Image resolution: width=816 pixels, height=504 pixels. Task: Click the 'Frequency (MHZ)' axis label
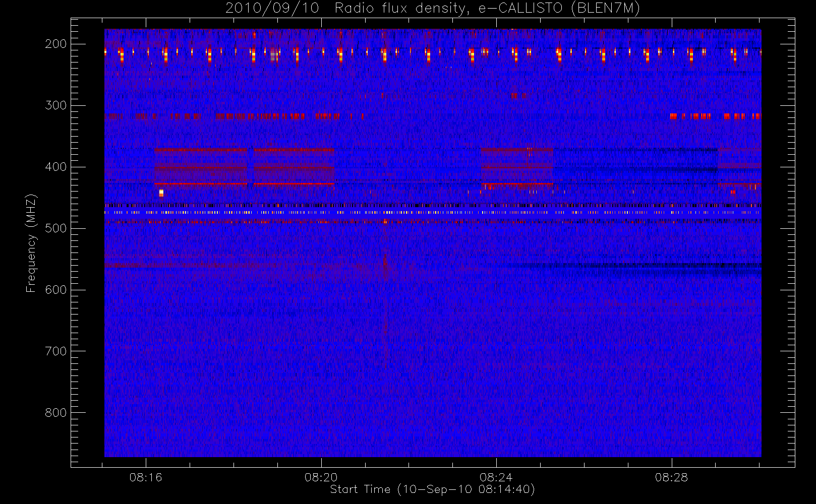31,243
